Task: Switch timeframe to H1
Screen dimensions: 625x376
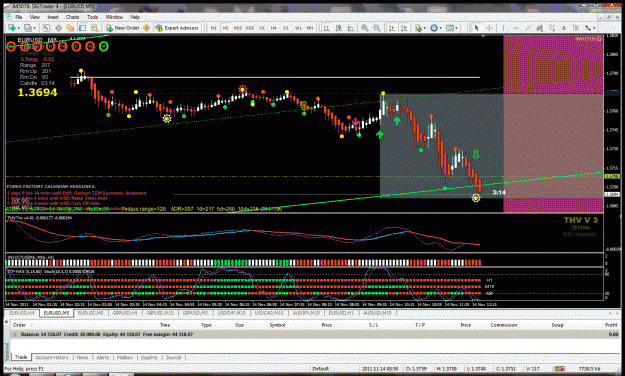Action: pyautogui.click(x=262, y=28)
